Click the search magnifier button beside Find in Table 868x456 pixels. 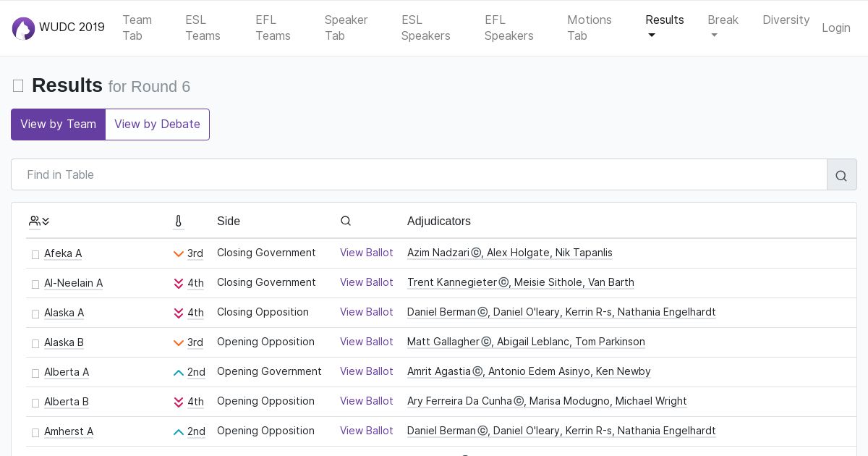tap(841, 175)
